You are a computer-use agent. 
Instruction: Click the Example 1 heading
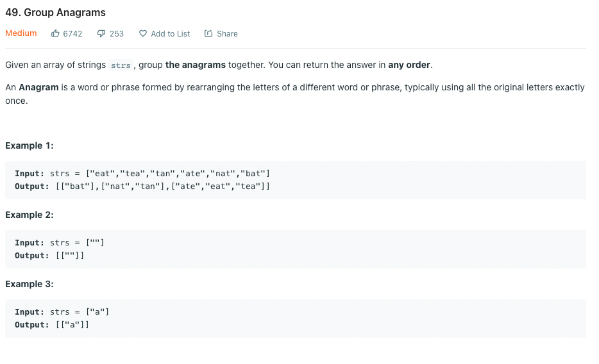coord(30,145)
